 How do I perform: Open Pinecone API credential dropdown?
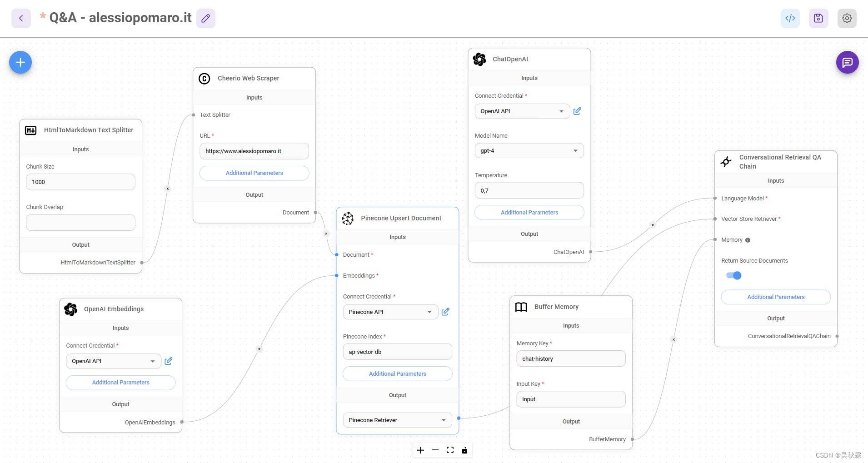[x=390, y=312]
